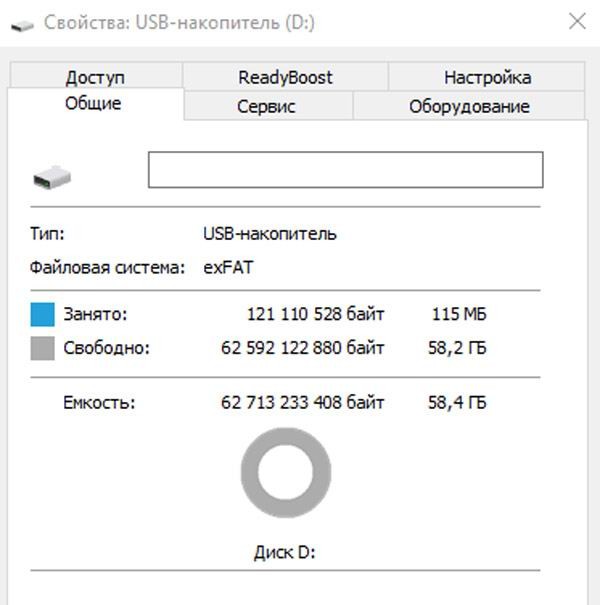Select the Общие tab

93,104
